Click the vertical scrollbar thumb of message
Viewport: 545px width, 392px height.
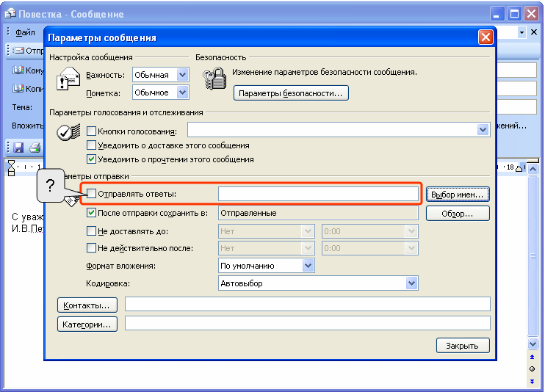pos(533,256)
